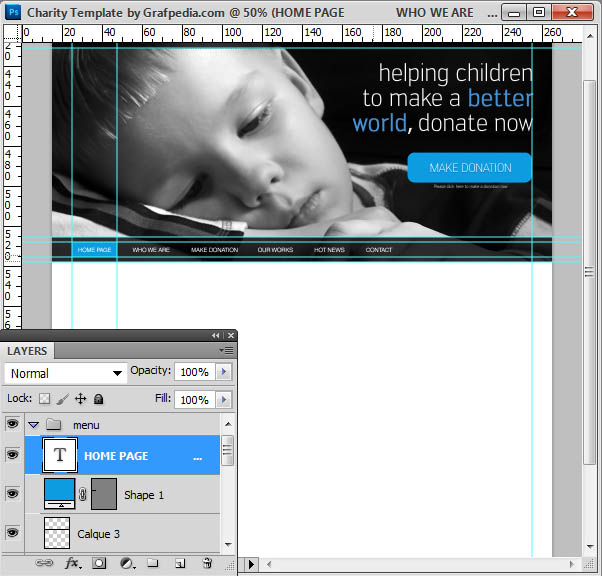The height and width of the screenshot is (576, 602).
Task: Click the Delete layer trash icon
Action: click(x=207, y=563)
